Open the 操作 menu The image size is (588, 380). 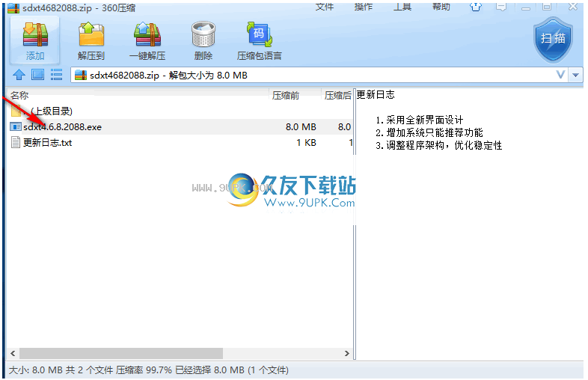364,7
